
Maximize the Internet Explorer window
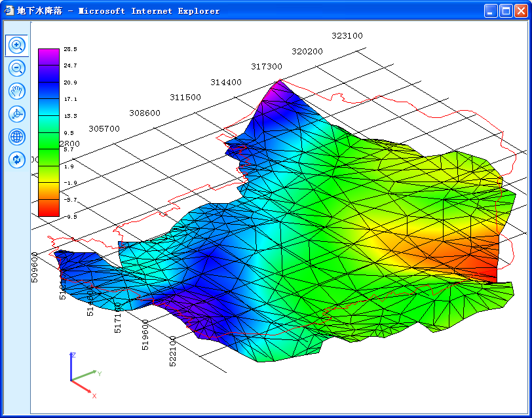(506, 11)
